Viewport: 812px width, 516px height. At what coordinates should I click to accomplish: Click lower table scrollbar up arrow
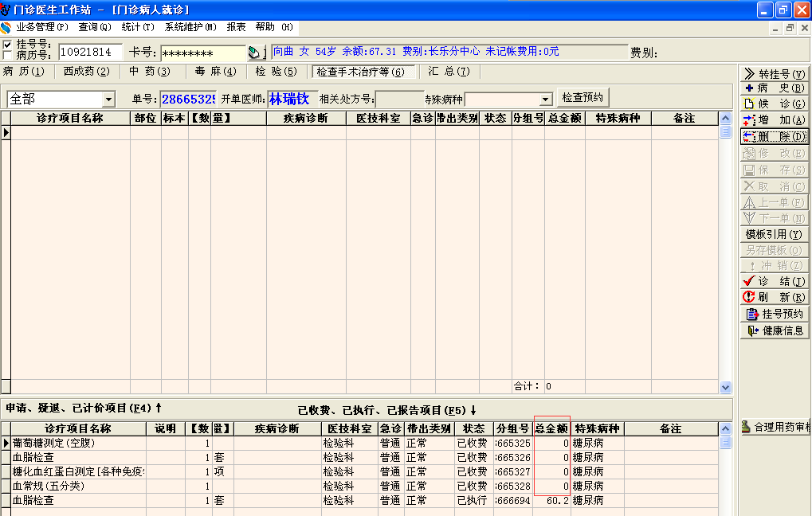tap(725, 428)
